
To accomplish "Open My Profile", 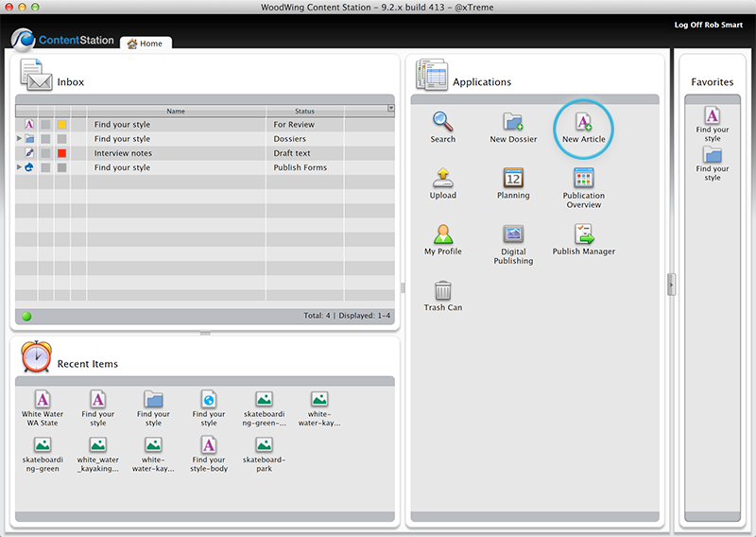I will pyautogui.click(x=442, y=240).
